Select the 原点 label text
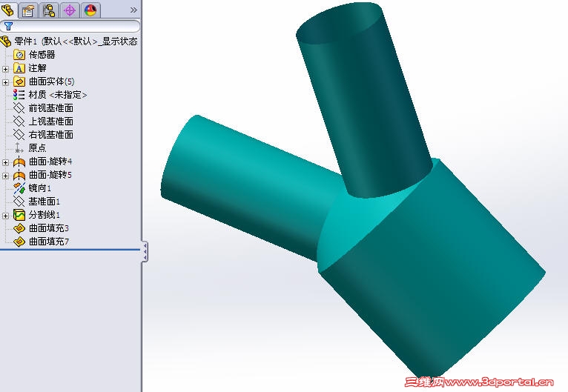Screen dimensions: 568x392 (x=37, y=147)
